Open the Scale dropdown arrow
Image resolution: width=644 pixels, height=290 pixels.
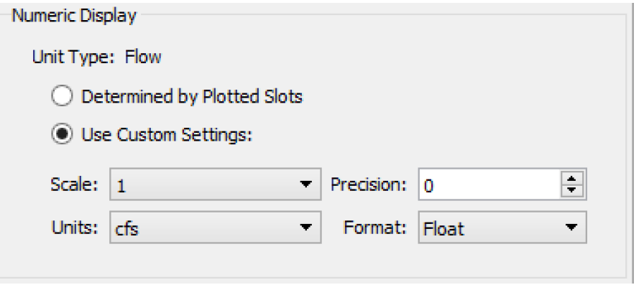point(306,185)
